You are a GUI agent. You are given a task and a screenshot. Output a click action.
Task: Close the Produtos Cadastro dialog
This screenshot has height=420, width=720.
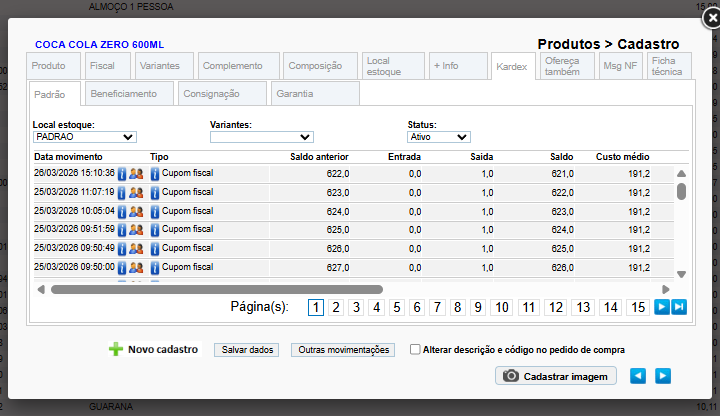tap(712, 18)
